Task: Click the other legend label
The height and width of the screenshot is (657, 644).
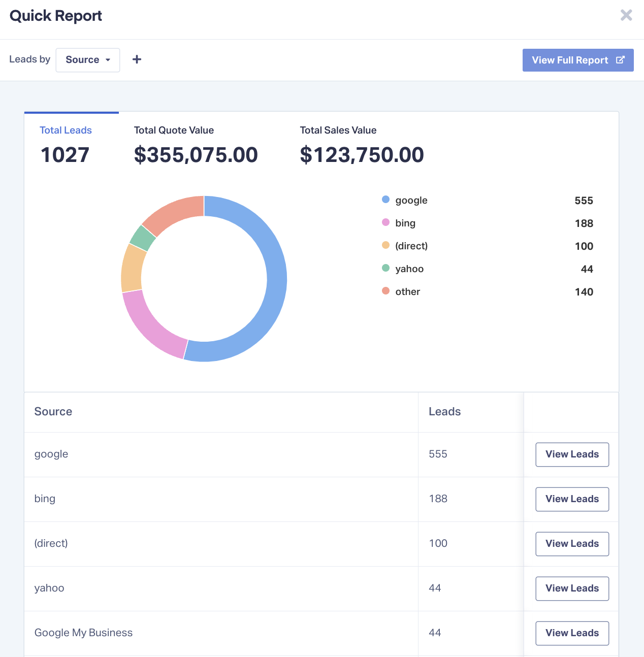Action: tap(408, 292)
